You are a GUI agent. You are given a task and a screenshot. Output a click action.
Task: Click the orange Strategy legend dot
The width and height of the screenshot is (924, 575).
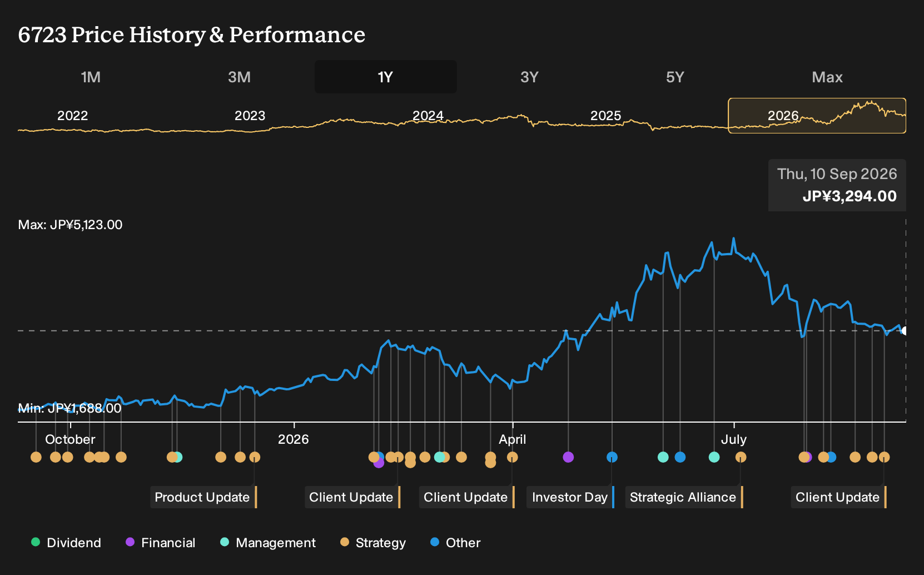345,542
